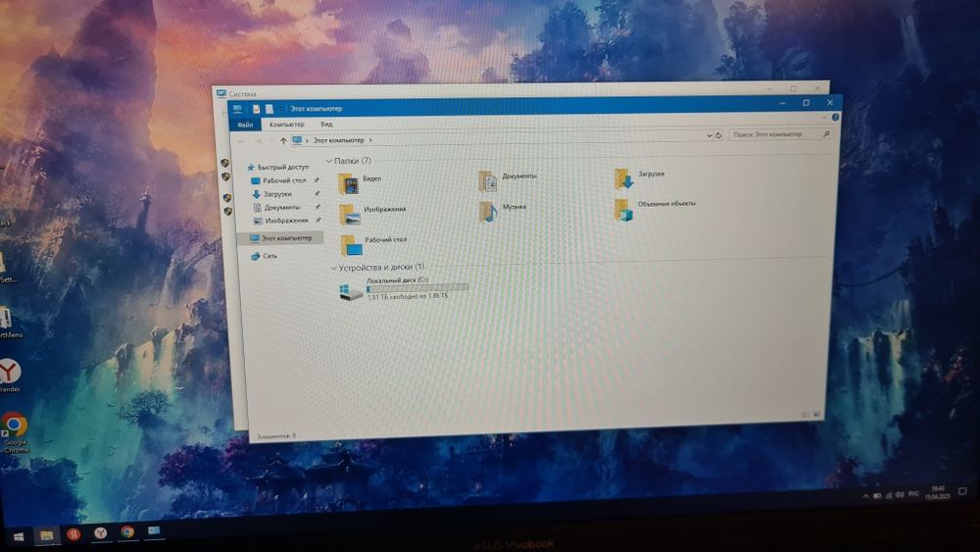Open quick access toolbar customize dropdown
The height and width of the screenshot is (552, 980).
click(x=280, y=109)
